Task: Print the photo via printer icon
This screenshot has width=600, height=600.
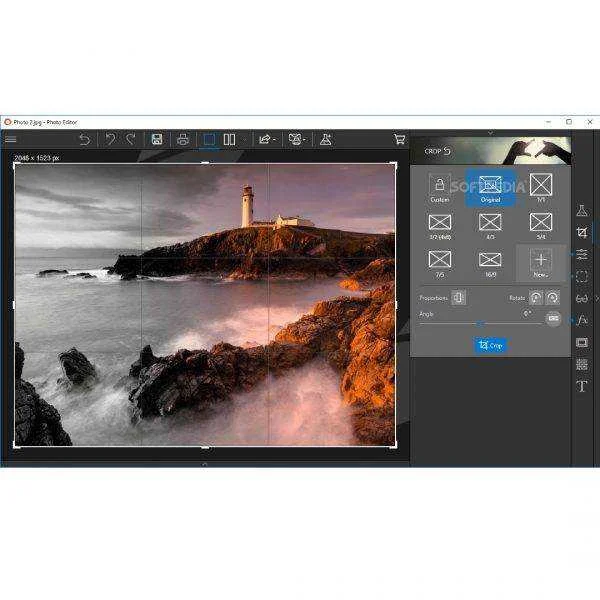Action: tap(183, 139)
